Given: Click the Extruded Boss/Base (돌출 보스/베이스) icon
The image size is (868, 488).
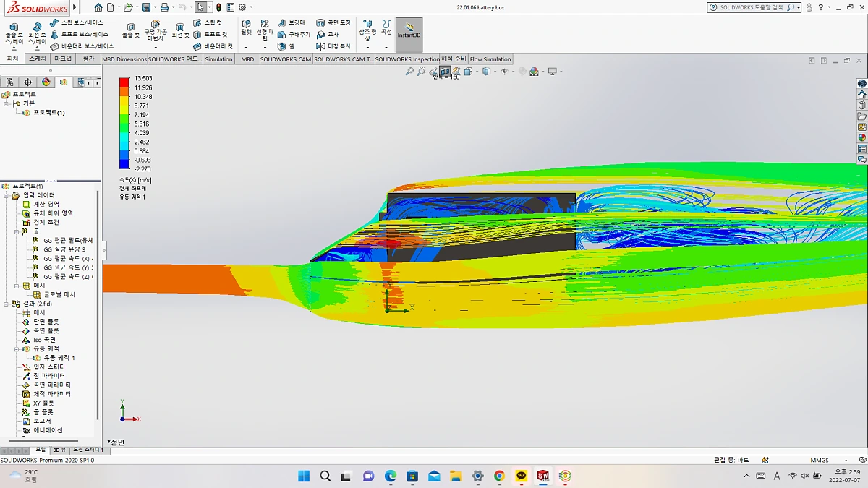Looking at the screenshot, I should click(x=13, y=26).
